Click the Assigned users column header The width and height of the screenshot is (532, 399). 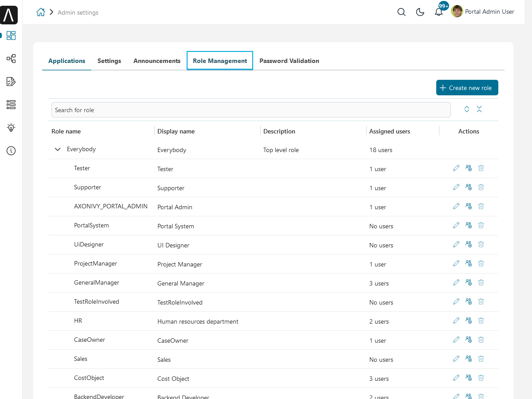pos(390,131)
